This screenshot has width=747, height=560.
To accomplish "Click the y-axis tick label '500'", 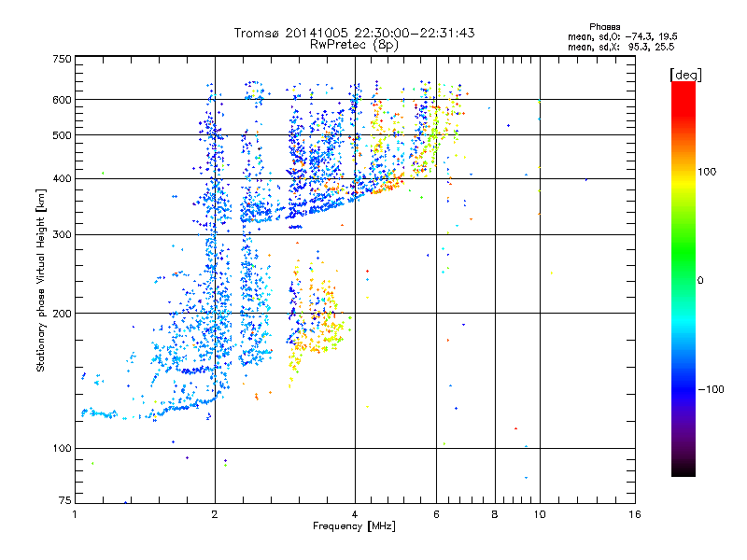I will pos(62,135).
